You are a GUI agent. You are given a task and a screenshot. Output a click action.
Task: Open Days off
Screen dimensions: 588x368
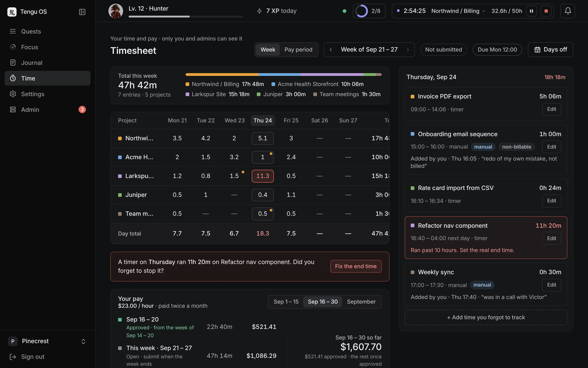(550, 50)
